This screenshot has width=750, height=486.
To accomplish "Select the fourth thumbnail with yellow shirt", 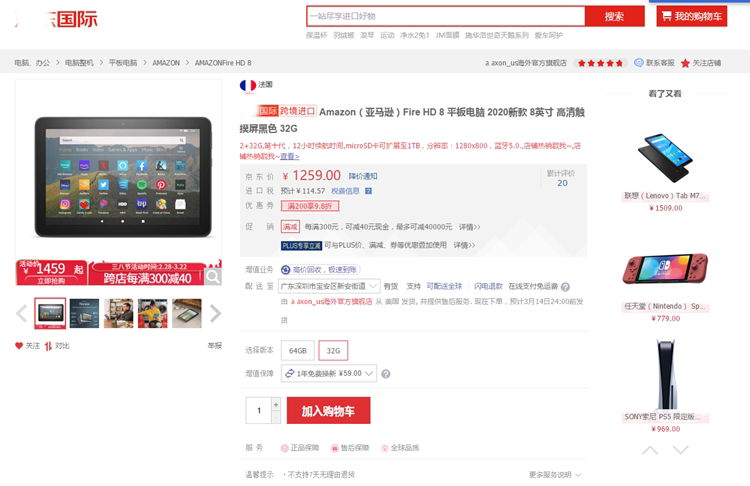I will [153, 313].
